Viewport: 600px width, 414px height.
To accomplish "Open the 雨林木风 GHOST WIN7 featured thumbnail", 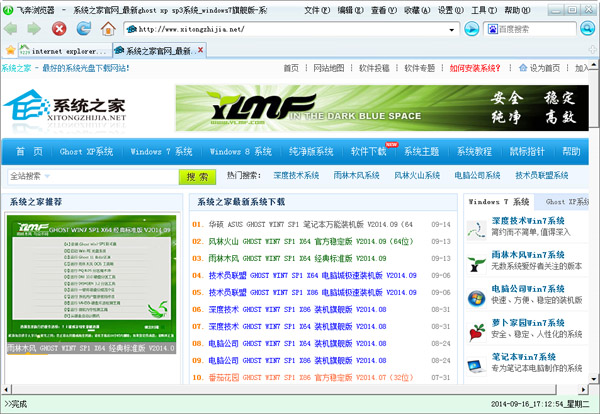I will pos(92,284).
